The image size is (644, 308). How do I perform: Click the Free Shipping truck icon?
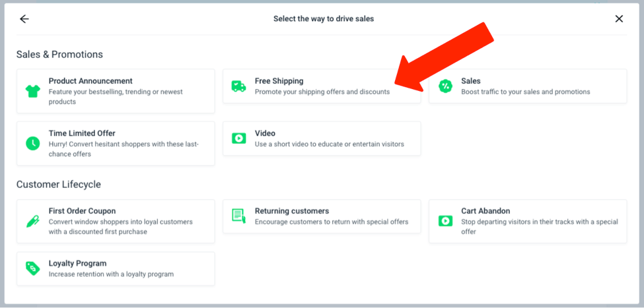pyautogui.click(x=238, y=86)
